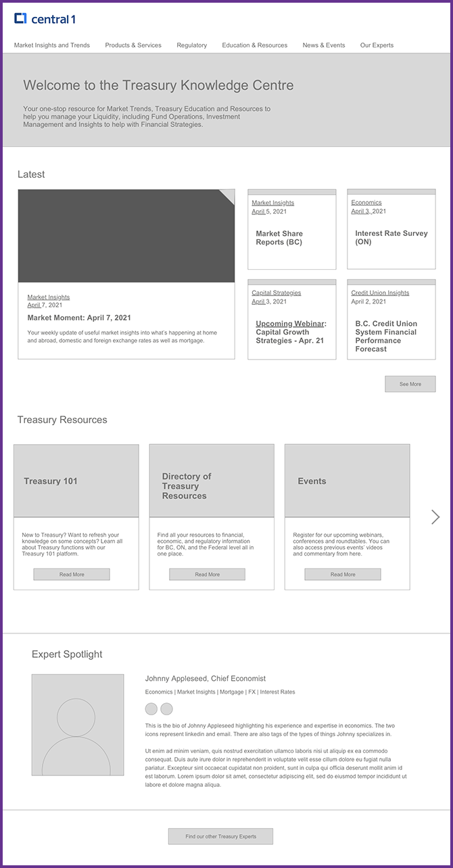Click the Economics category link
Screen dimensions: 453x868
tap(366, 203)
